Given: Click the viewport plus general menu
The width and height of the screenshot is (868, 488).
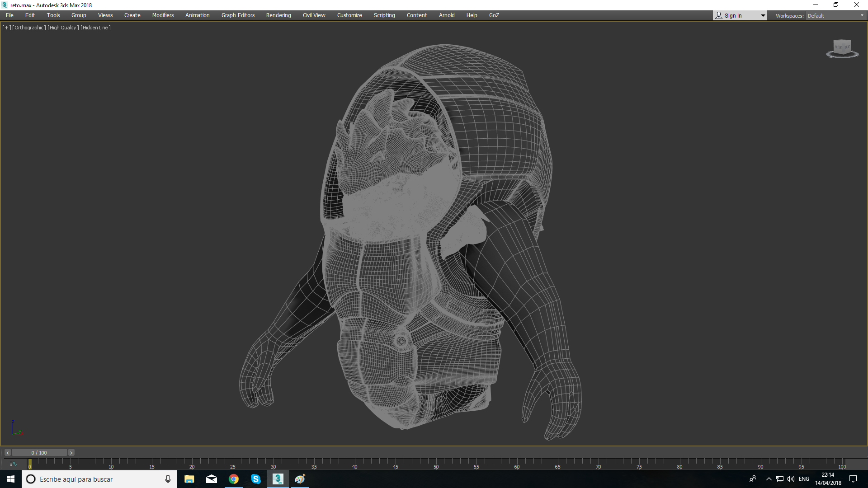Looking at the screenshot, I should tap(6, 28).
